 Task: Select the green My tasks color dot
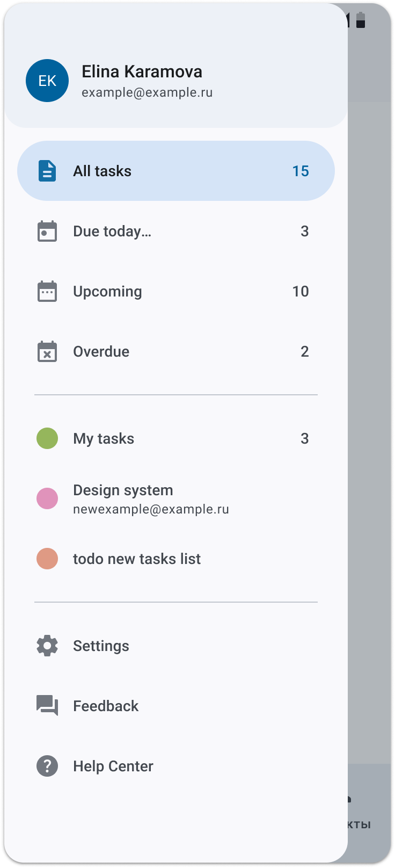pos(47,438)
